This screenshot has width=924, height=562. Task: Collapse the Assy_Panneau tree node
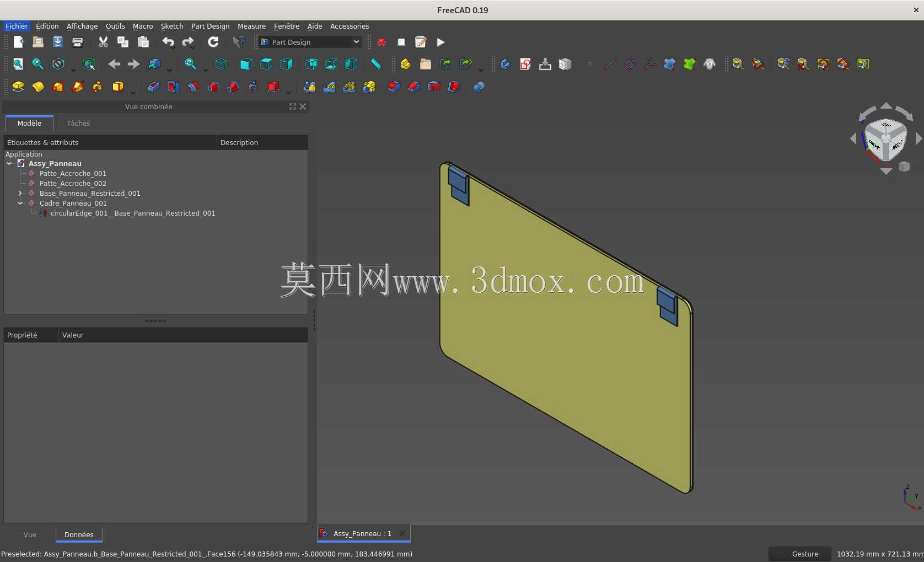(9, 163)
